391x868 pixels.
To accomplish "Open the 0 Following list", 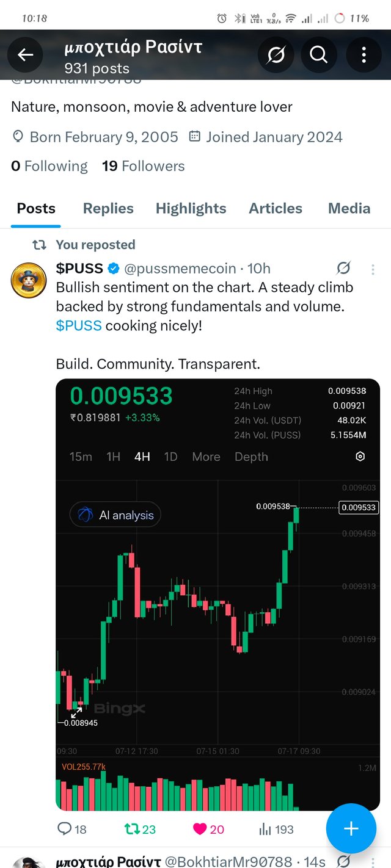I will (49, 166).
